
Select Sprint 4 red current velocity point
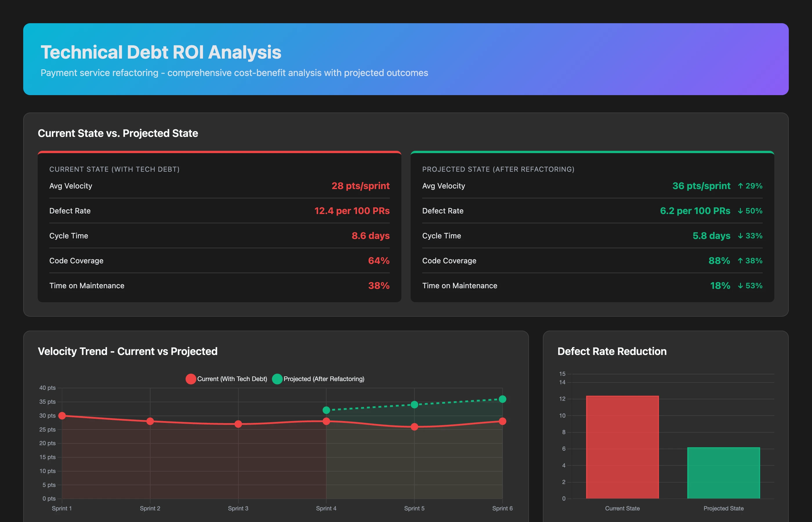pos(326,421)
